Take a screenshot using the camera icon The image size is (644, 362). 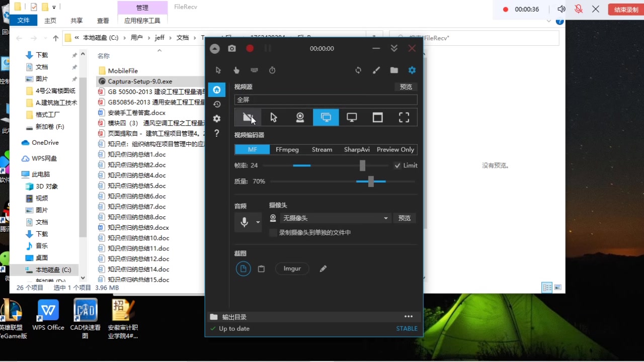coord(231,48)
